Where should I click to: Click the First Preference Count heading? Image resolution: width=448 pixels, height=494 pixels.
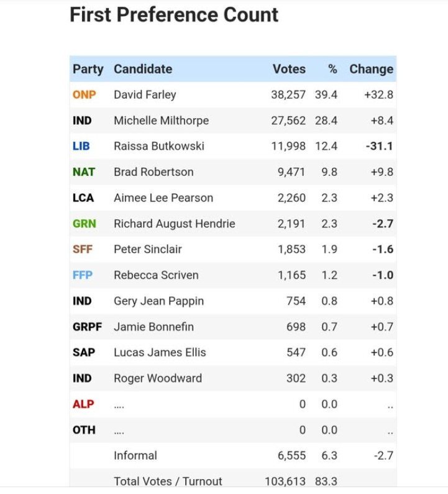click(x=174, y=15)
